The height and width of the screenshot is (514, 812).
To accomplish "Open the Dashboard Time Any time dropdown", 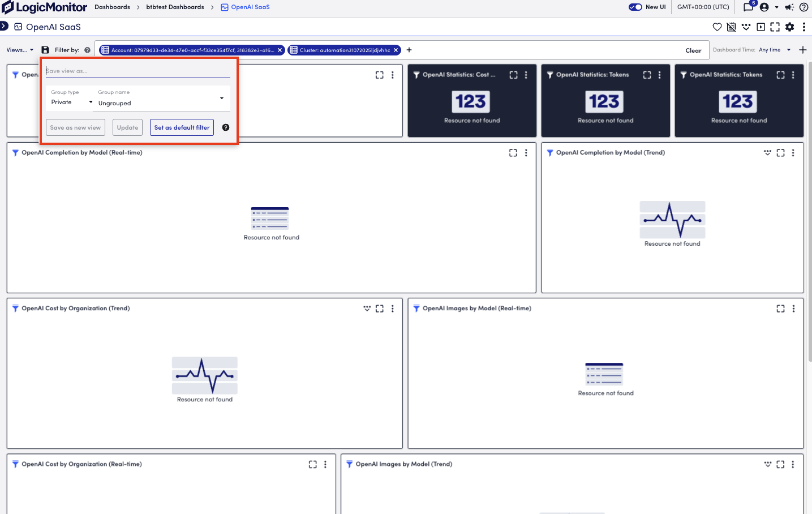I will tap(775, 50).
